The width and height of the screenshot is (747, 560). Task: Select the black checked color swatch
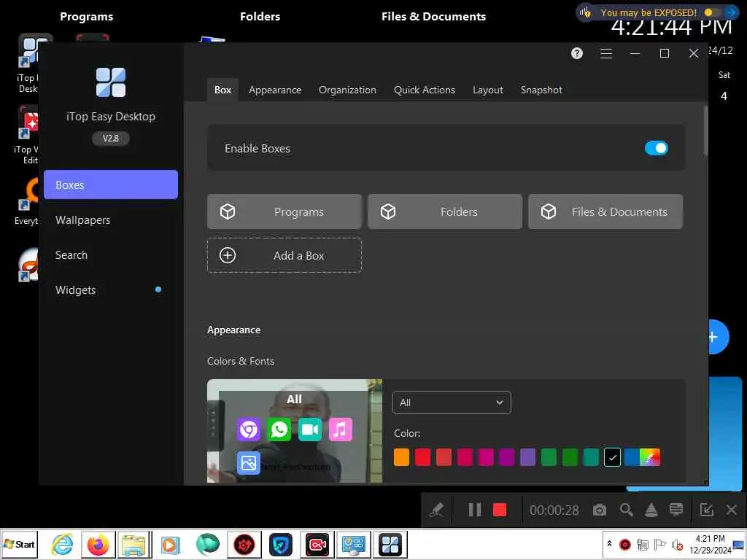[x=612, y=457]
